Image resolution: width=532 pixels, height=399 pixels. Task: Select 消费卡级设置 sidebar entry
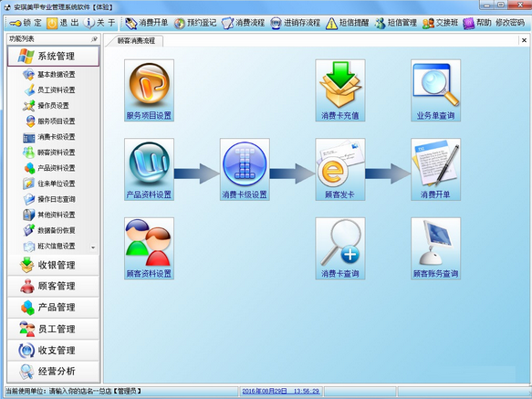49,137
